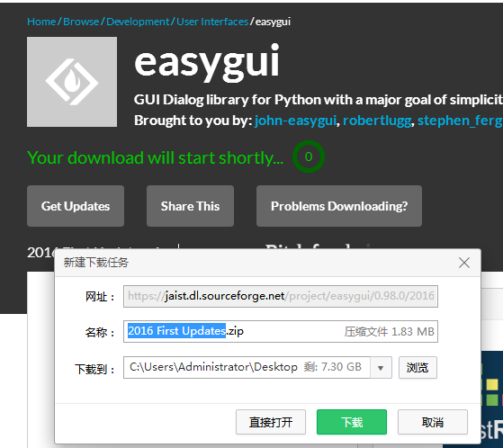Screen dimensions: 503x448
Task: Open the Home breadcrumb link
Action: (41, 22)
